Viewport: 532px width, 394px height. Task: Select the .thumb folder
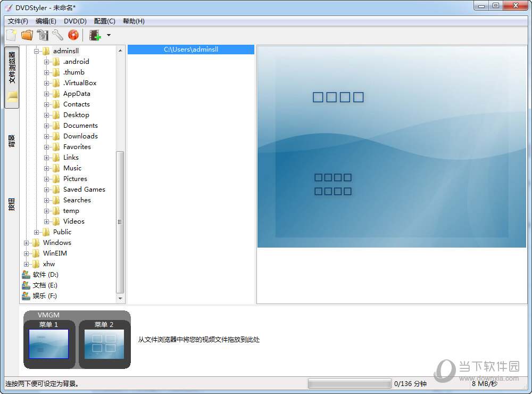pyautogui.click(x=73, y=72)
